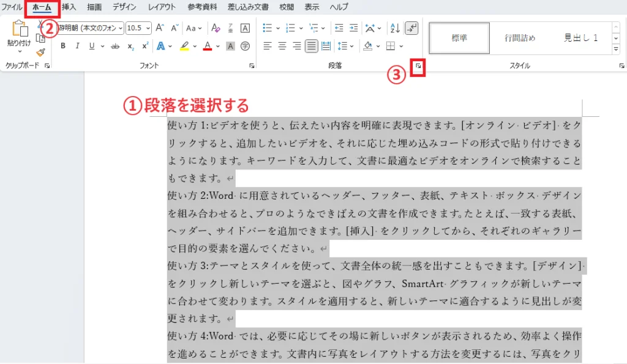Viewport: 627px width, 364px height.
Task: Apply bullet list to paragraphs
Action: point(267,28)
